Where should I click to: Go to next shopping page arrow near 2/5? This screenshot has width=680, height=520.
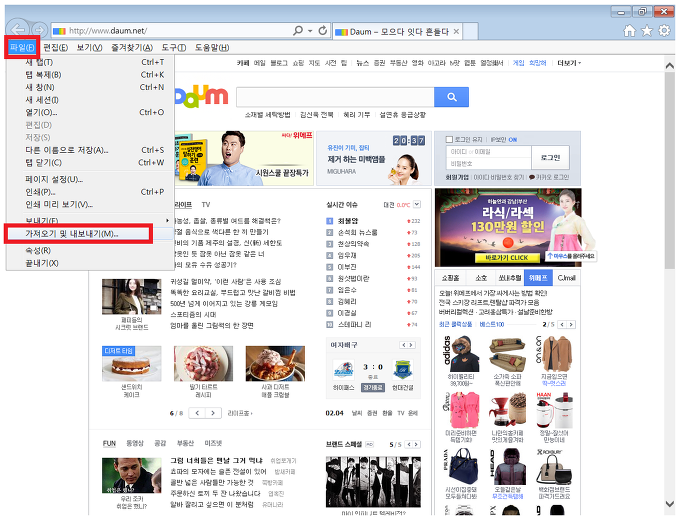point(571,324)
